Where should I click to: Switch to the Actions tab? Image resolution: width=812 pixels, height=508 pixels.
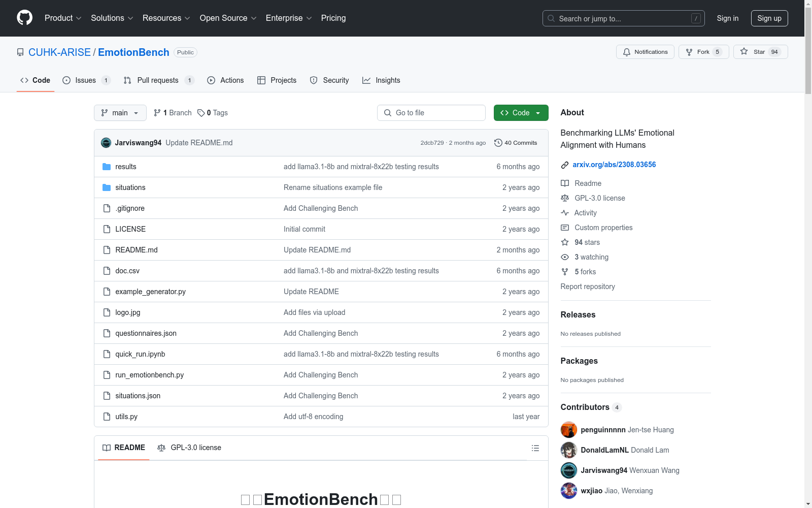tap(225, 80)
